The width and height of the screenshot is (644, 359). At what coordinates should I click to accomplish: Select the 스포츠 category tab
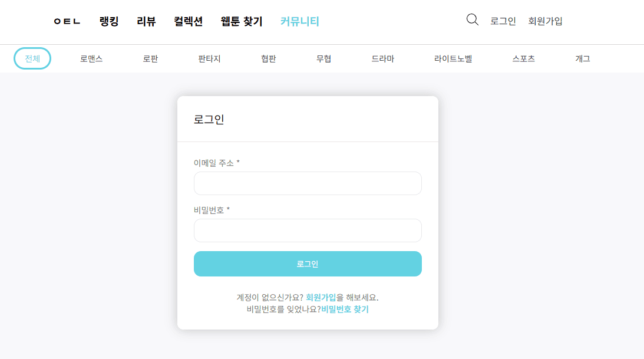pyautogui.click(x=523, y=58)
